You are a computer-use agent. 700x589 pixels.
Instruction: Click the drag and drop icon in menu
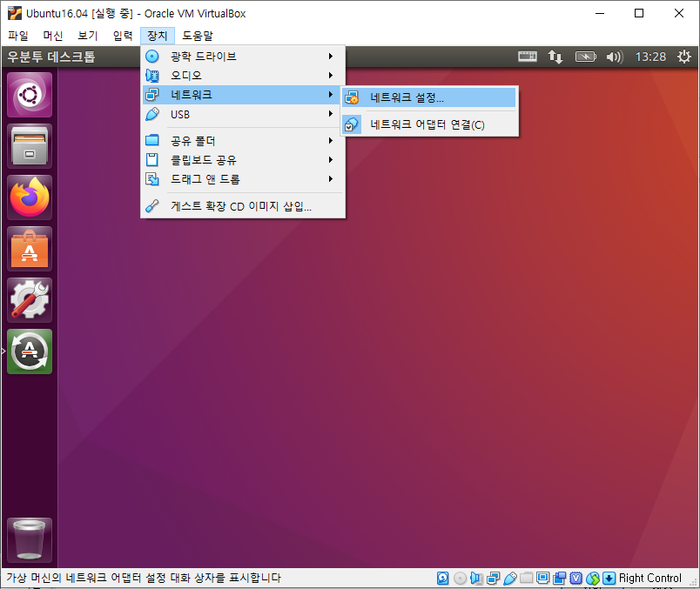point(152,179)
